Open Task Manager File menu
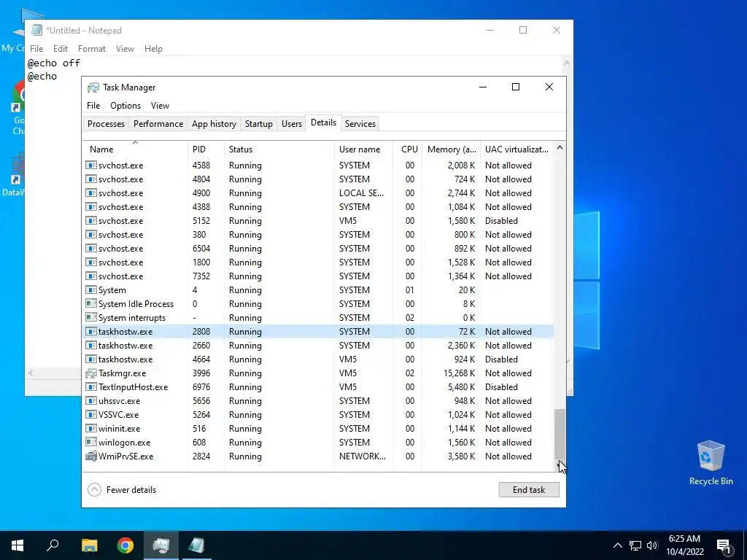The height and width of the screenshot is (560, 747). [93, 106]
